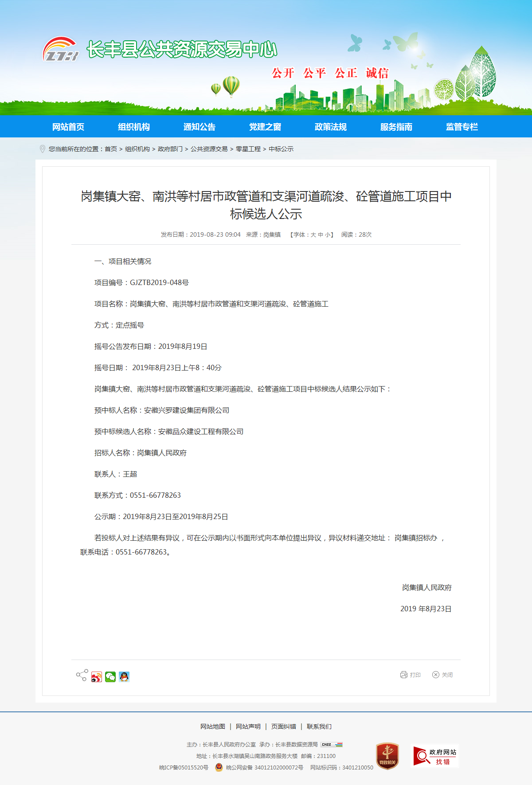
Task: Click the location pin icon in breadcrumb
Action: 43,149
